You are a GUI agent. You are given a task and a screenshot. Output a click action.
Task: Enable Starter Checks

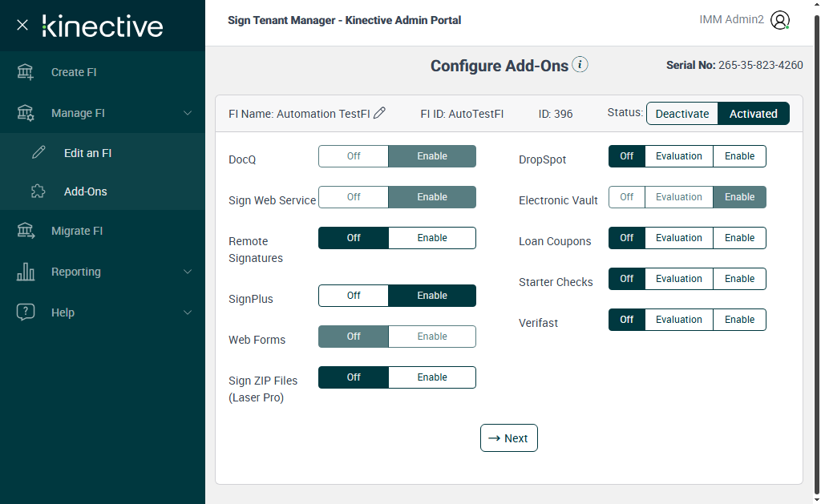[739, 278]
